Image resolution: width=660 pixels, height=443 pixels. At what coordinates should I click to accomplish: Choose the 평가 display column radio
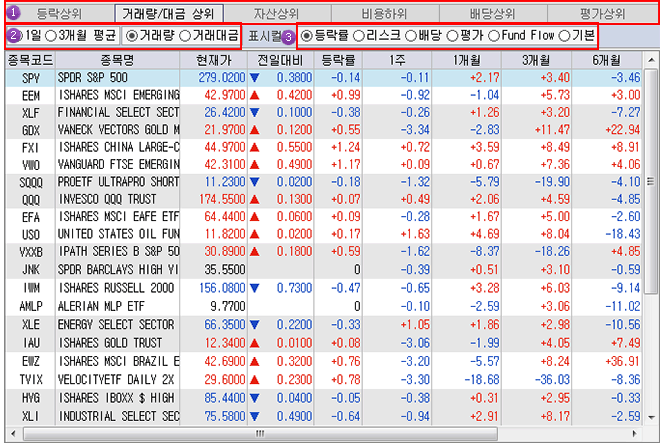(x=465, y=36)
